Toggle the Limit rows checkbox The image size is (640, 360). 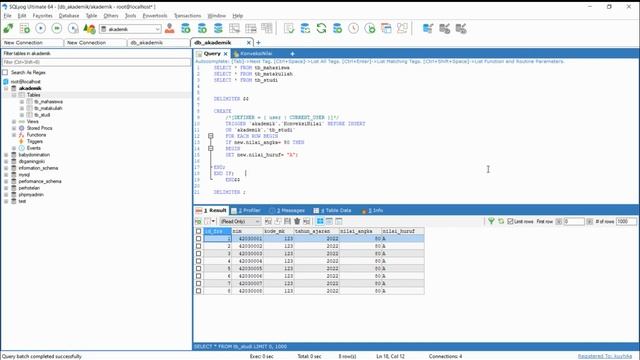pos(510,221)
